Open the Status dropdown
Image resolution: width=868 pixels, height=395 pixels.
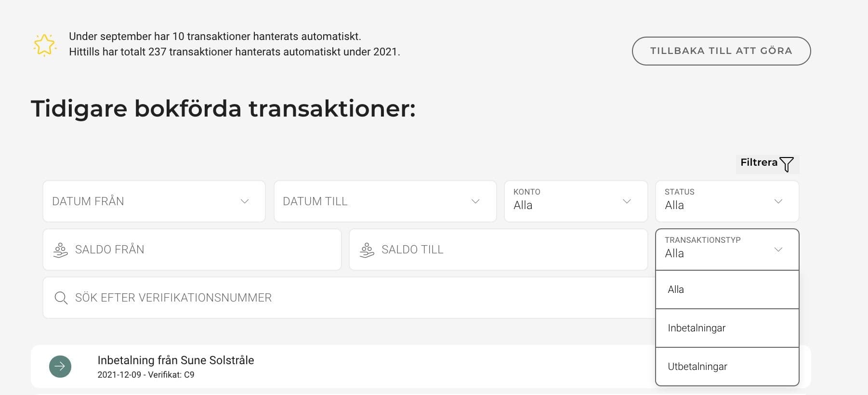726,201
